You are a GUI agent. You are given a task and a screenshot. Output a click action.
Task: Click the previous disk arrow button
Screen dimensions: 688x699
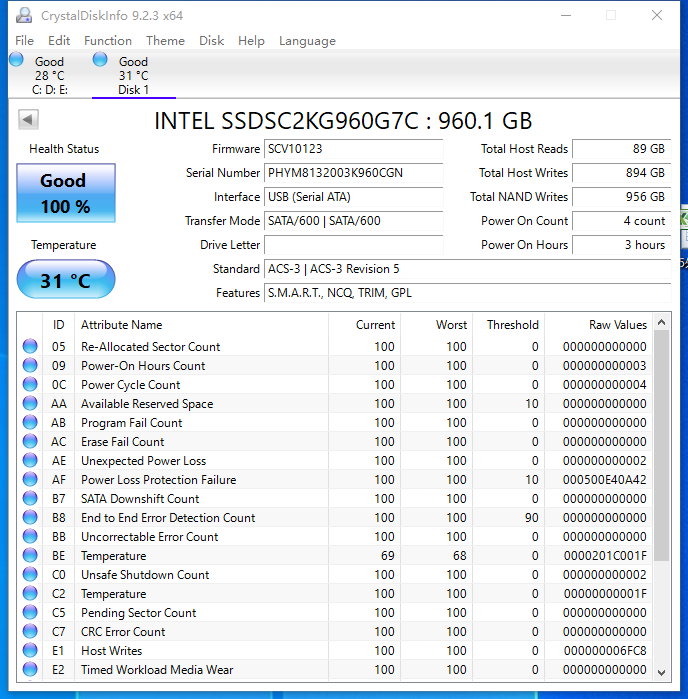(28, 119)
